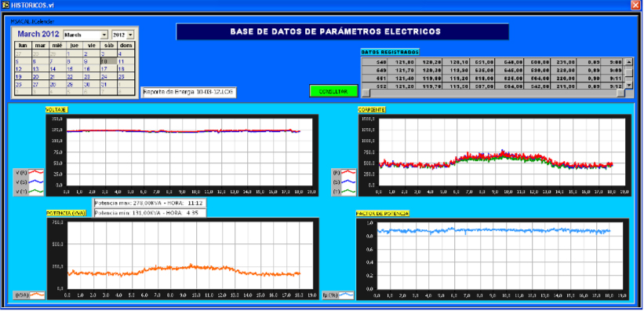Select the V(T) green voltage legend line

(x=36, y=191)
